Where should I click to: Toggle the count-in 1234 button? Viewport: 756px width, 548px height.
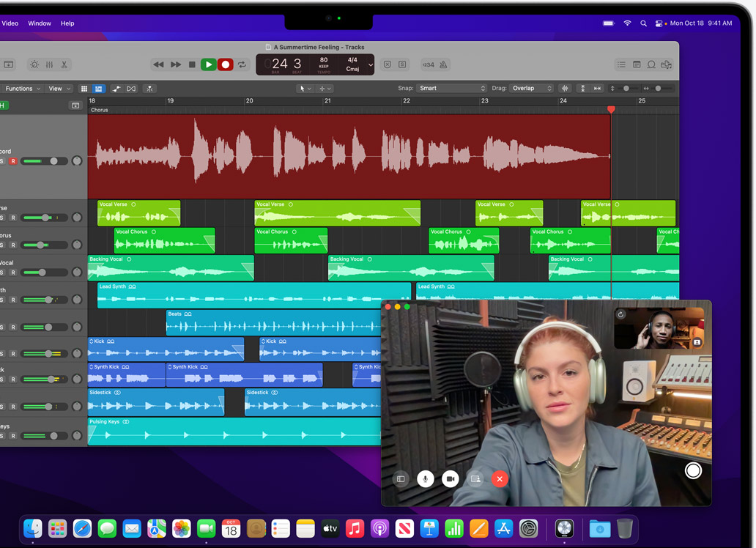coord(428,64)
